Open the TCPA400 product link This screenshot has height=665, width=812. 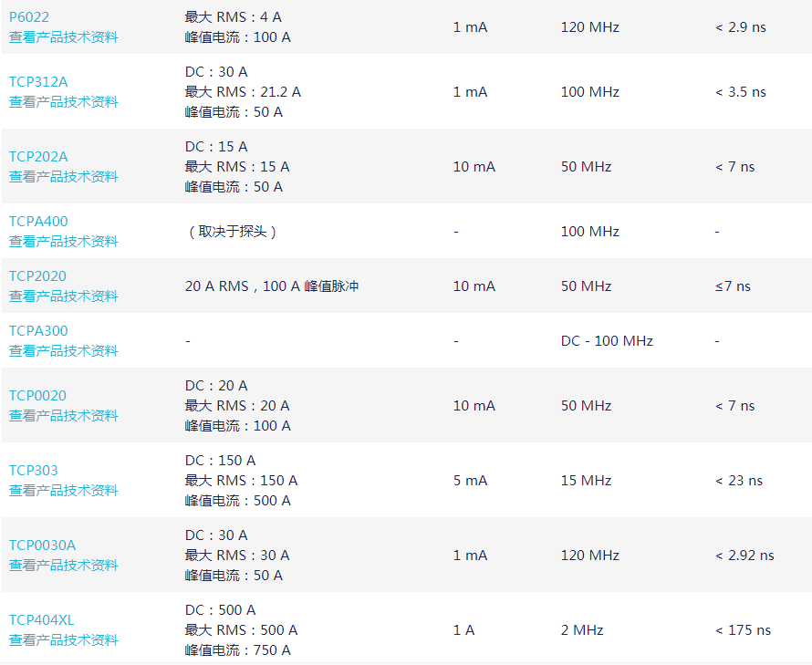click(x=38, y=221)
